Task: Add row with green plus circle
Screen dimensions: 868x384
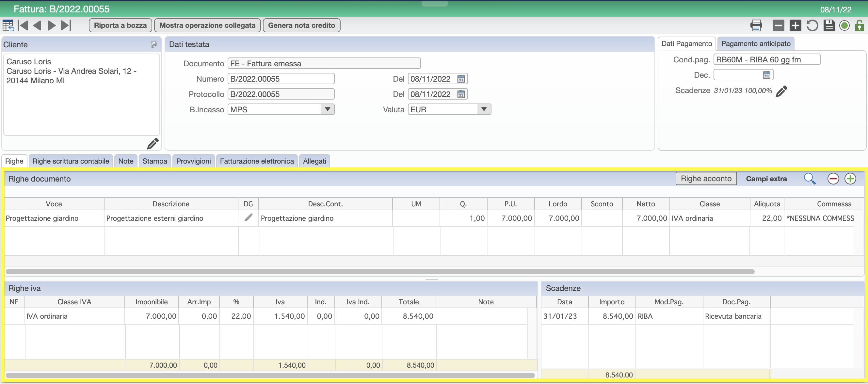Action: (x=850, y=179)
